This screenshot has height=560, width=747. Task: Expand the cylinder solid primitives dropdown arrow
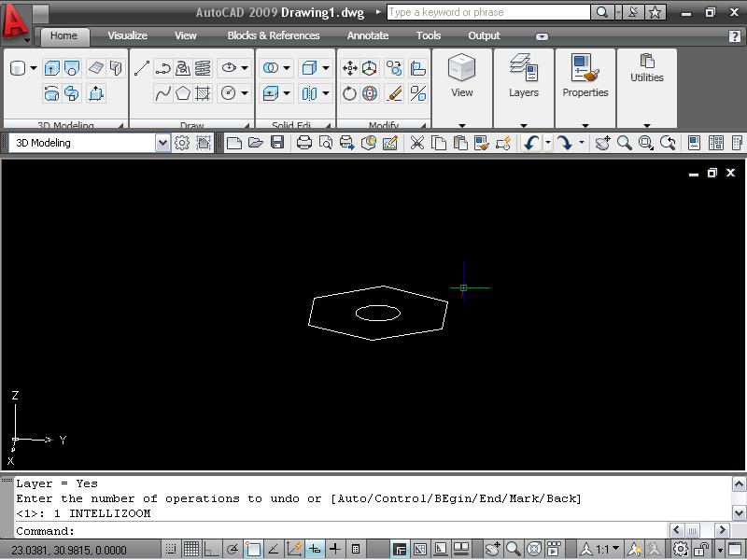point(34,68)
